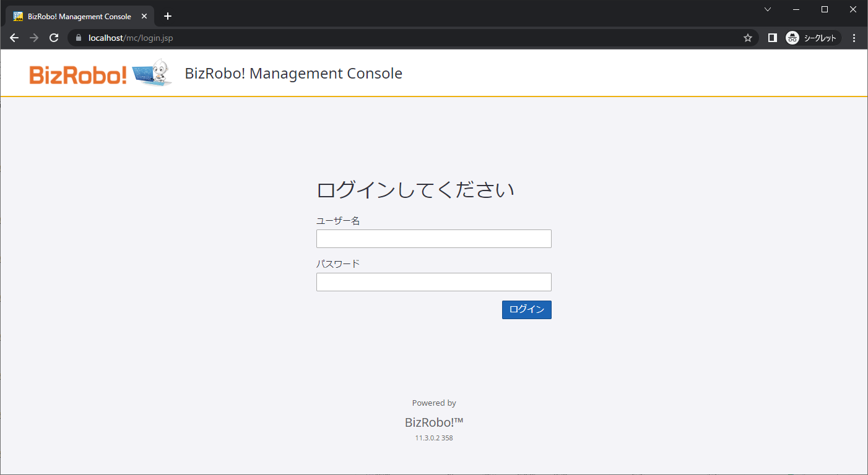Click the ユーザー名 input field
868x475 pixels.
433,239
